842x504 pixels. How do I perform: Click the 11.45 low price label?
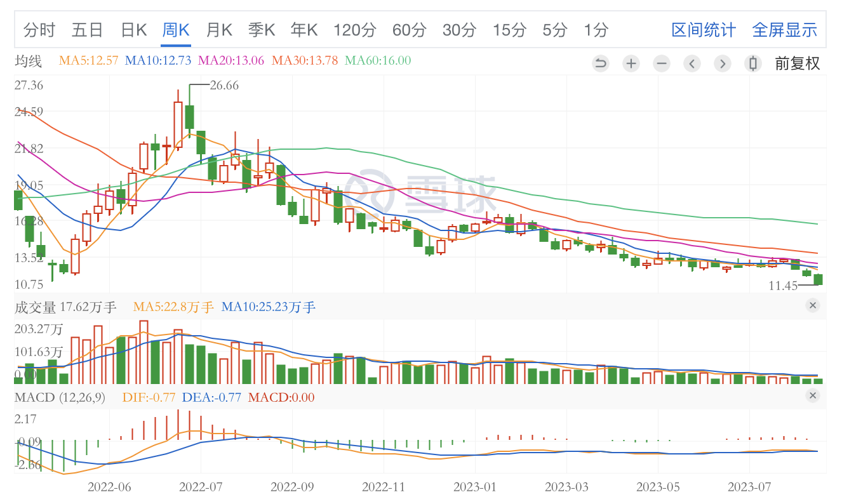pos(783,286)
